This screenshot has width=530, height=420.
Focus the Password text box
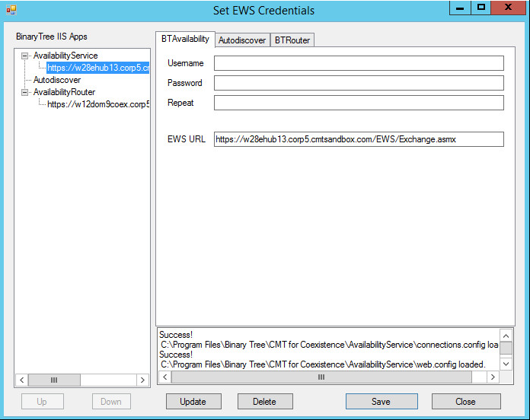[x=359, y=83]
